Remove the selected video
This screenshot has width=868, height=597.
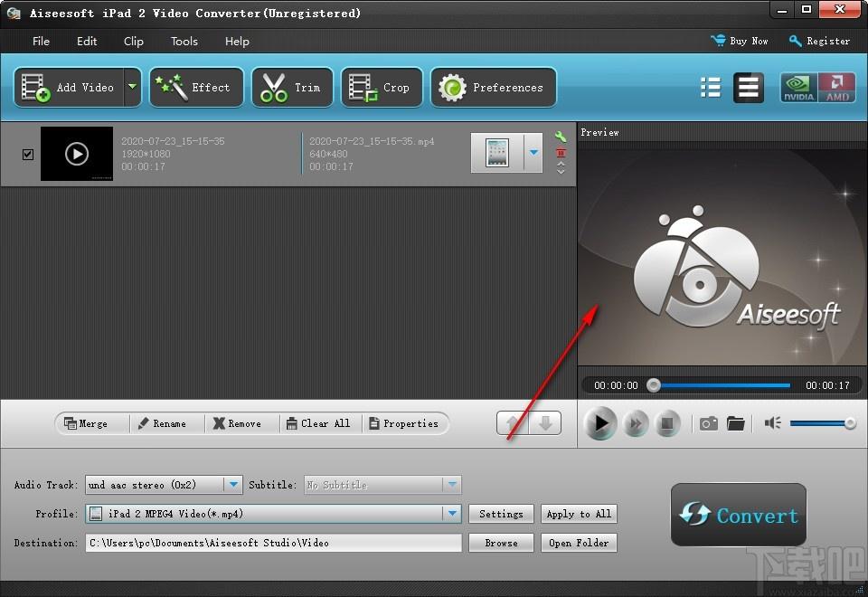(x=237, y=423)
